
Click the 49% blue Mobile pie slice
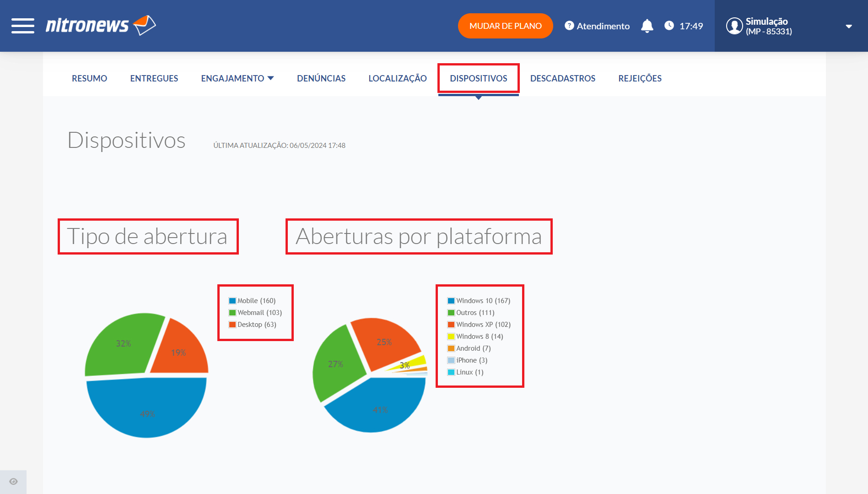point(146,407)
